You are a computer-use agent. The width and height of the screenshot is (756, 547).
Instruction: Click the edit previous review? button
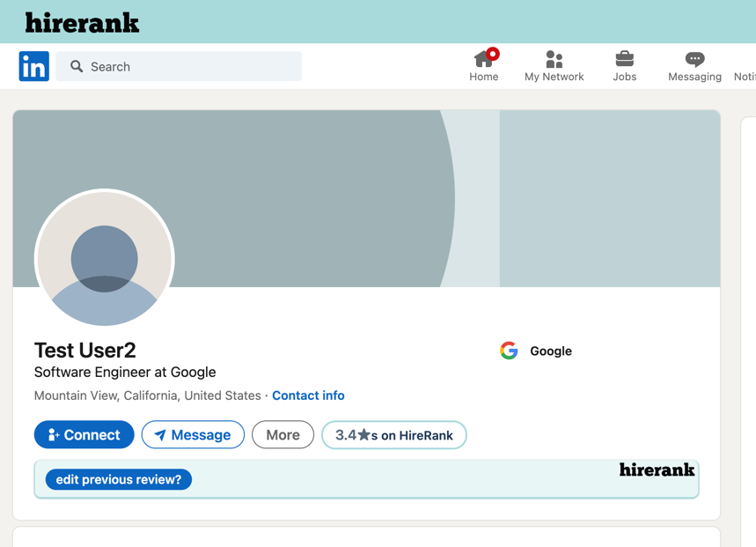point(119,479)
